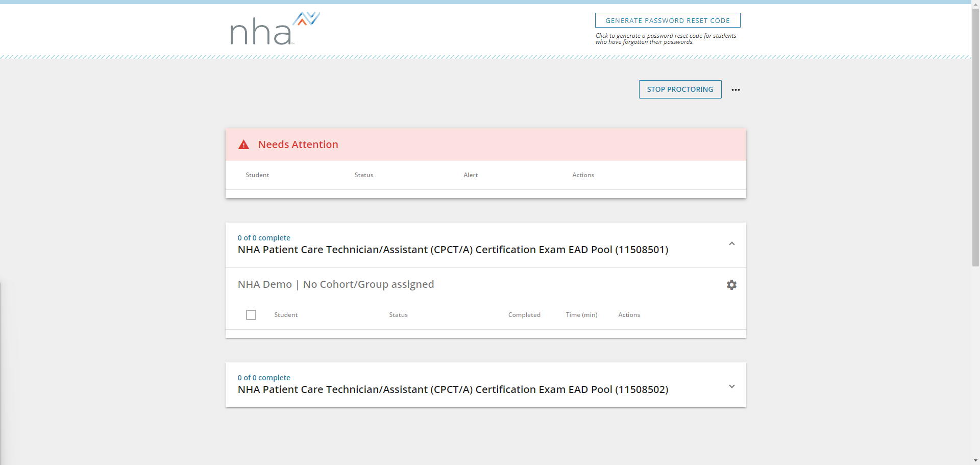980x465 pixels.
Task: Click the Completed column header
Action: tap(524, 315)
